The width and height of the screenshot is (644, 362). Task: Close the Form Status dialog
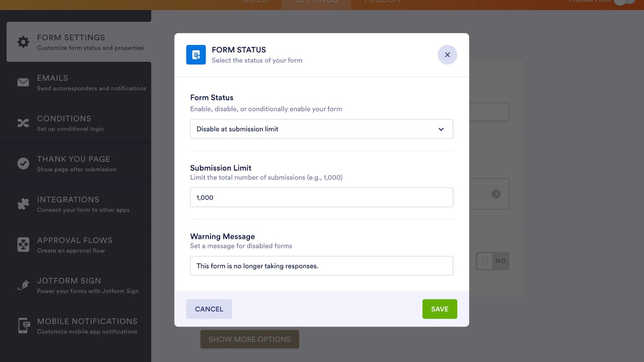tap(447, 55)
